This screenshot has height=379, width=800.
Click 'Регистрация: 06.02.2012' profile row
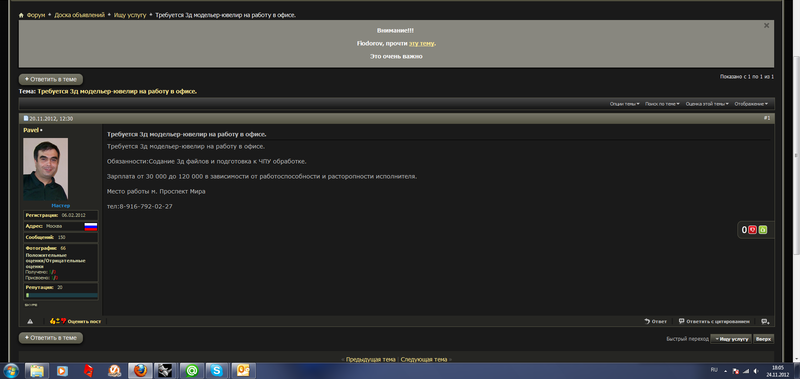point(61,215)
